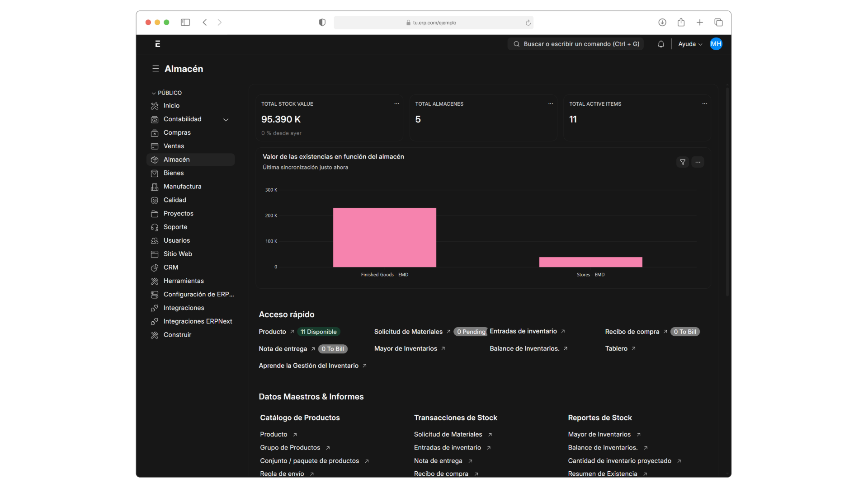This screenshot has width=868, height=488.
Task: Click the pink Finished Goods bar
Action: pos(384,237)
